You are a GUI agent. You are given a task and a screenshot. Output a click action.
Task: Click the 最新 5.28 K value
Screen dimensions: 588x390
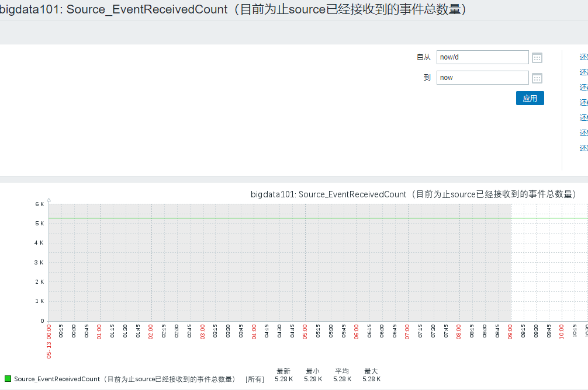point(284,379)
